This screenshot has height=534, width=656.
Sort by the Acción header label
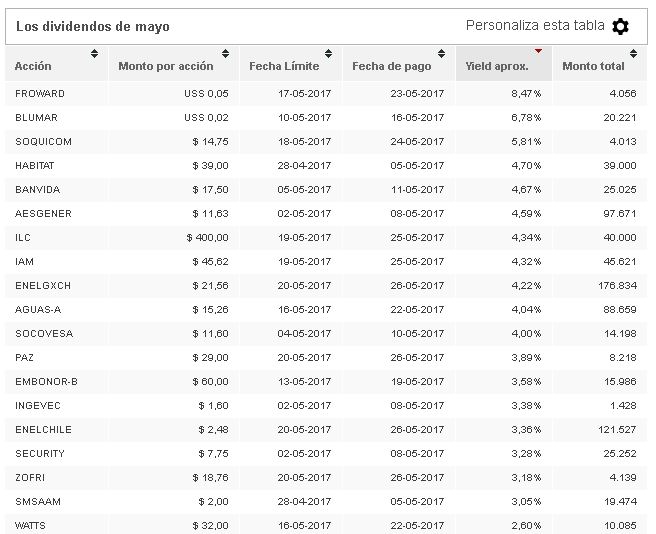(x=33, y=66)
